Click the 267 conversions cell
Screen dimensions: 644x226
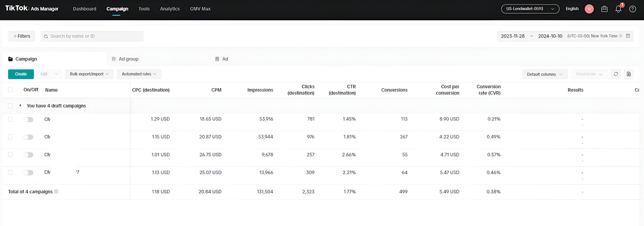click(403, 137)
